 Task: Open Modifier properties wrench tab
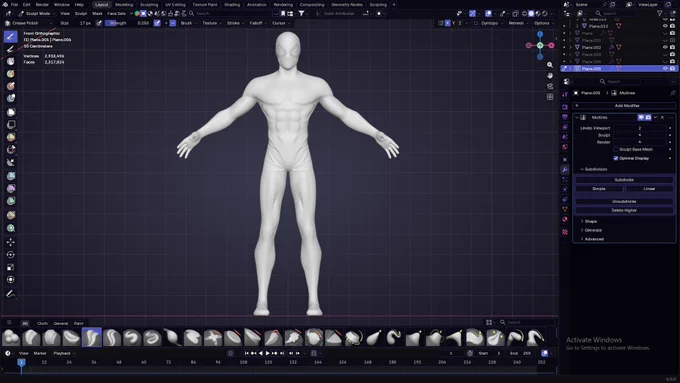click(x=565, y=170)
